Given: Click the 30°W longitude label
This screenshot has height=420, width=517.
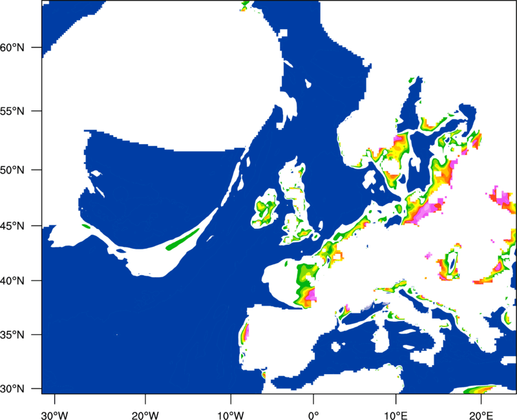Looking at the screenshot, I should point(55,415).
